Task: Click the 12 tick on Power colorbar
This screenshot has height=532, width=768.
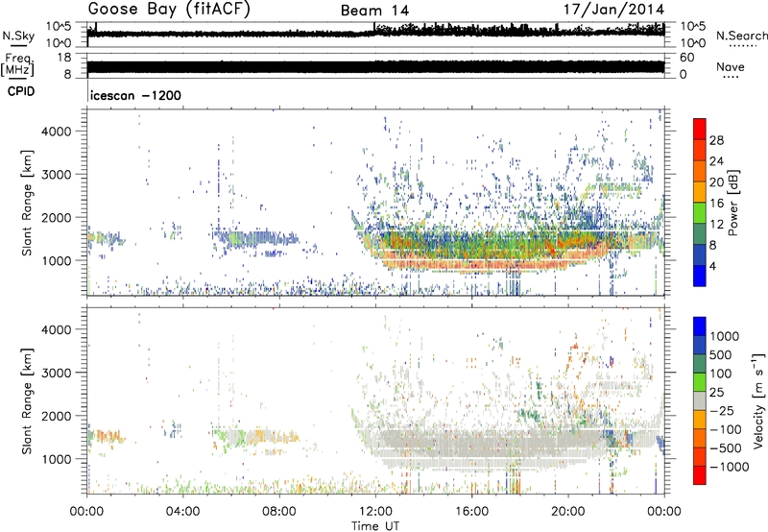Action: (716, 225)
